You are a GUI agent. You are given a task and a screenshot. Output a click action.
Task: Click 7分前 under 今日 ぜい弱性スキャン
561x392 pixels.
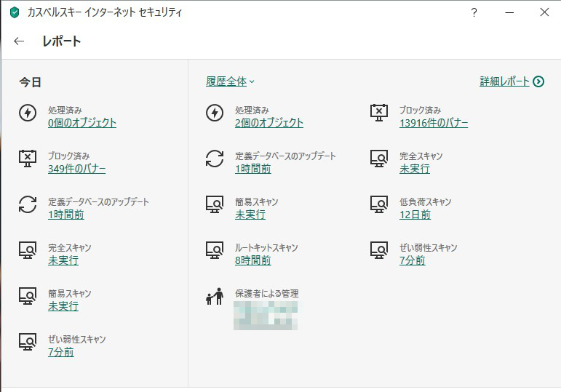tap(61, 352)
